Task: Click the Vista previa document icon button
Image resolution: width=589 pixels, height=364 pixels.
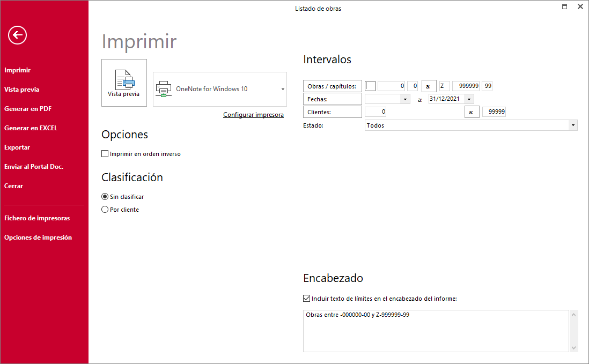Action: pos(124,83)
